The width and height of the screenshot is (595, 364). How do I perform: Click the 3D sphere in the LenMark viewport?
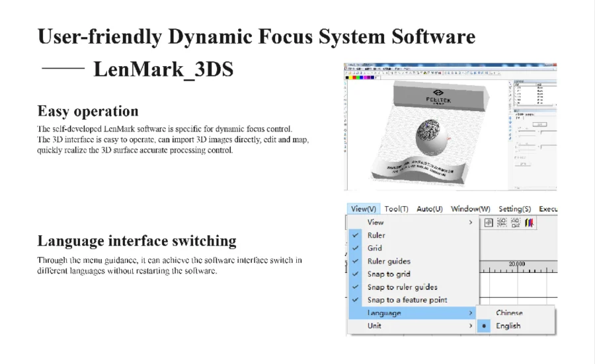click(x=432, y=137)
